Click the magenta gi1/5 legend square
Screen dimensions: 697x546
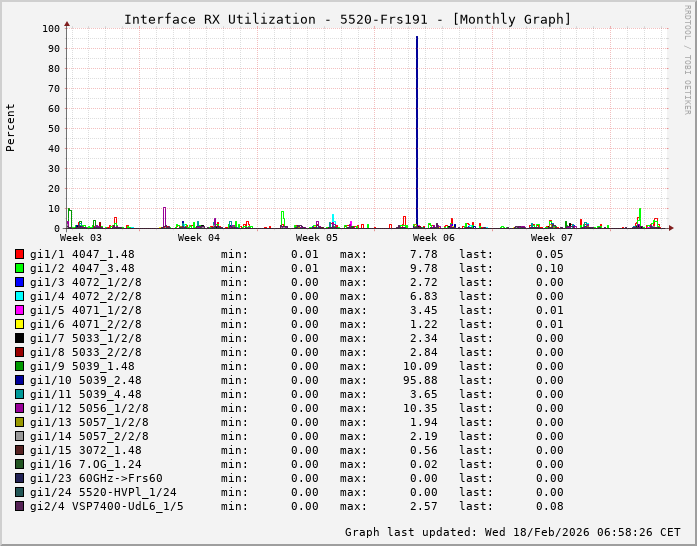tap(19, 310)
